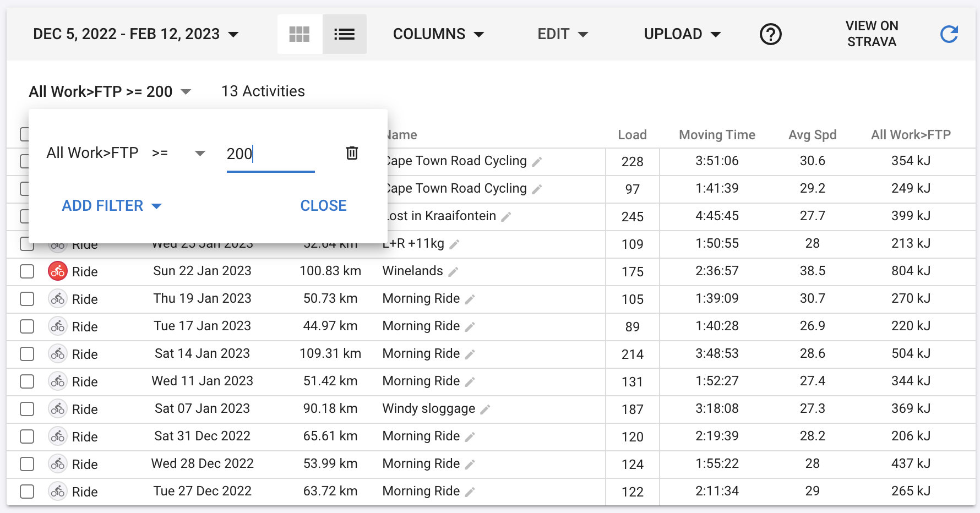Sort by the Avg Spd column header

[x=812, y=135]
